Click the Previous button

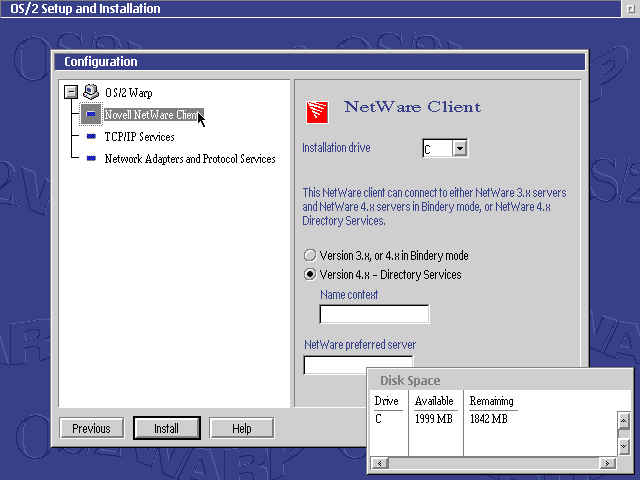point(91,428)
